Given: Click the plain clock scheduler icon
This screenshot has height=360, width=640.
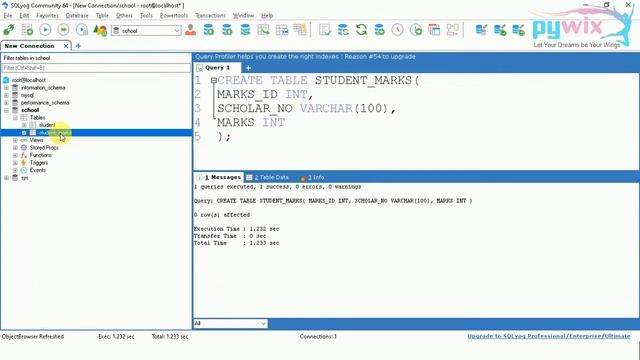Looking at the screenshot, I should 398,30.
